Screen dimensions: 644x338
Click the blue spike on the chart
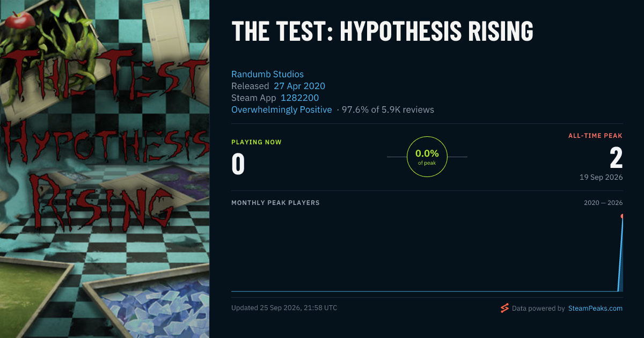coord(620,255)
